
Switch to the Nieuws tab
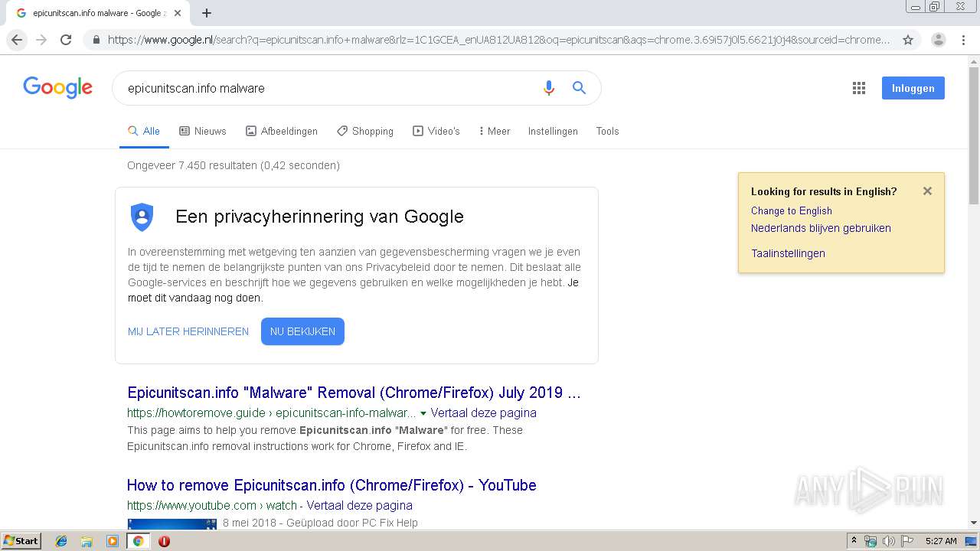click(x=203, y=131)
